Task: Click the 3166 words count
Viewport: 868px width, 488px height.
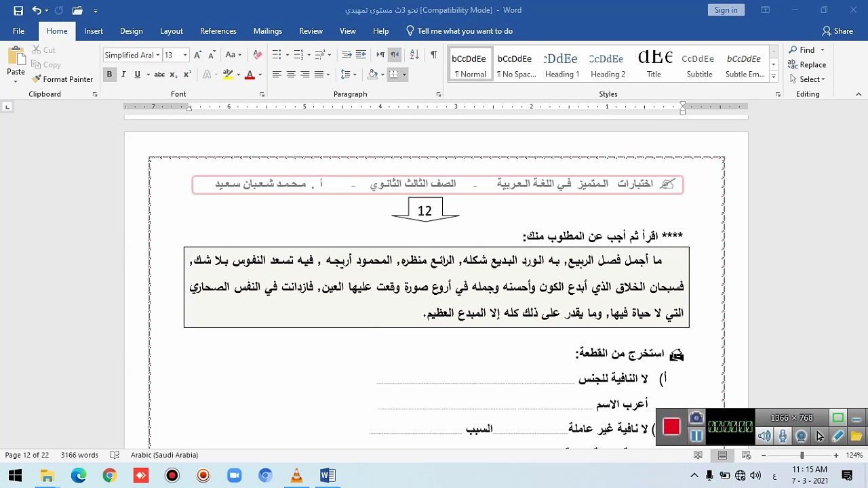Action: coord(79,455)
